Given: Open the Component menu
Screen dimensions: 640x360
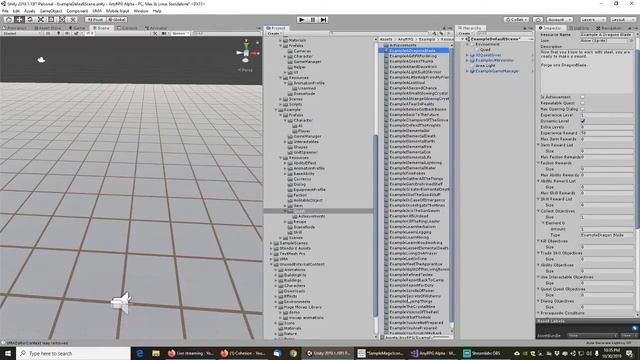Looking at the screenshot, I should [77, 11].
